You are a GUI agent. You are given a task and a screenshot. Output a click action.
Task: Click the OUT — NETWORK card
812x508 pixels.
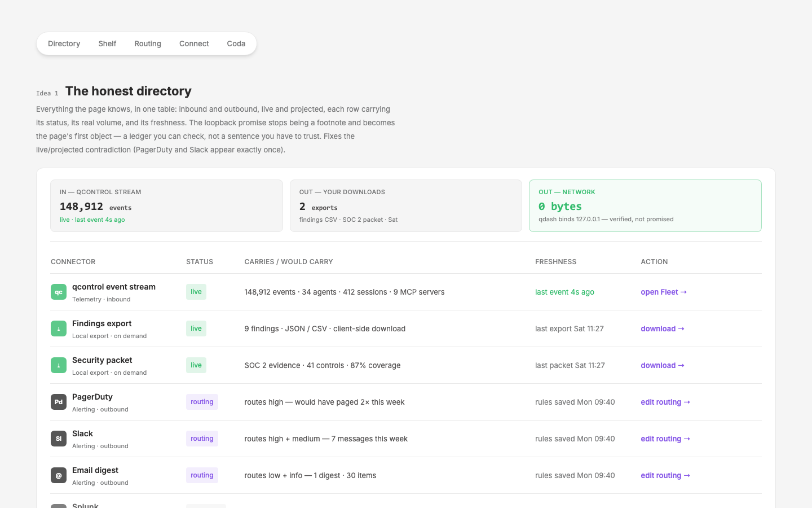pyautogui.click(x=645, y=205)
